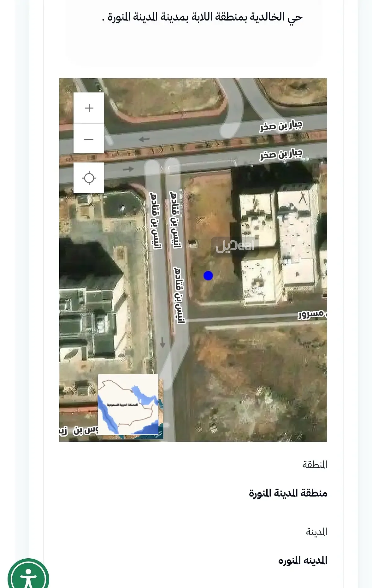Screen dimensions: 372x588
Task: Click the حي الخالدية description text
Action: (202, 17)
